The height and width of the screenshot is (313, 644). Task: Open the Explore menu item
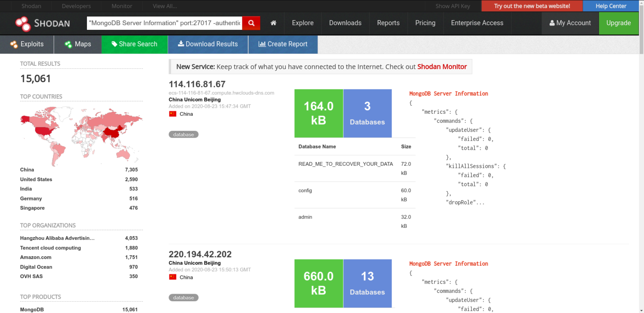pyautogui.click(x=303, y=23)
